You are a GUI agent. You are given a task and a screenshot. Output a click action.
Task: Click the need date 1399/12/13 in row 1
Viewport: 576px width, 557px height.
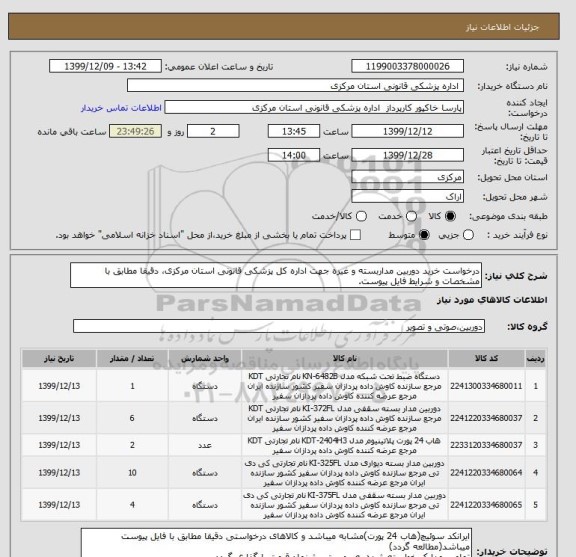point(59,386)
